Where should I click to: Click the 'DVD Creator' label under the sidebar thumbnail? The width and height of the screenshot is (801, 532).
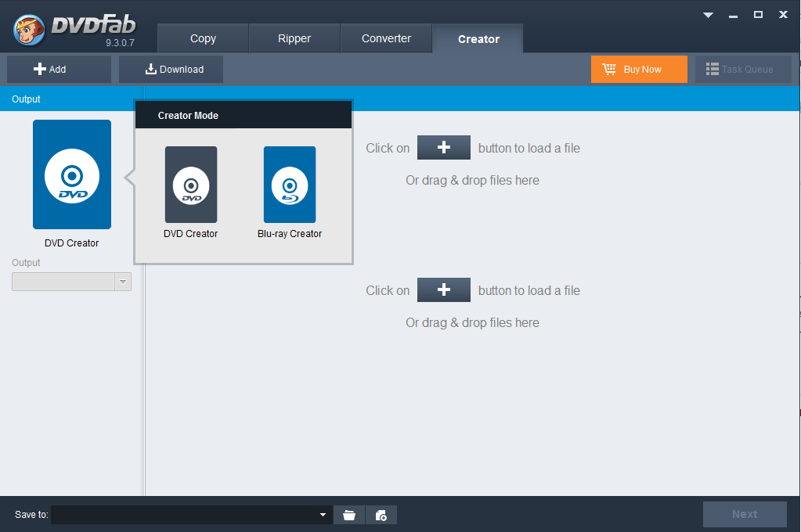click(x=71, y=243)
